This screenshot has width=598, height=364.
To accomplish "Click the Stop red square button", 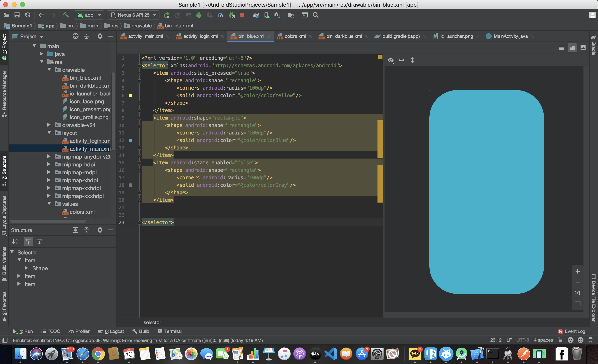I will coord(242,15).
